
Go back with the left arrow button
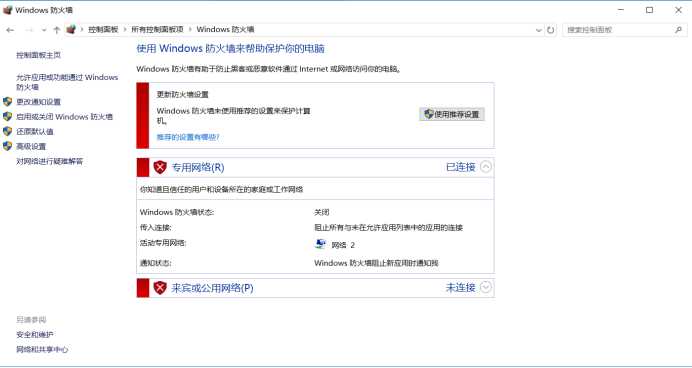click(10, 30)
